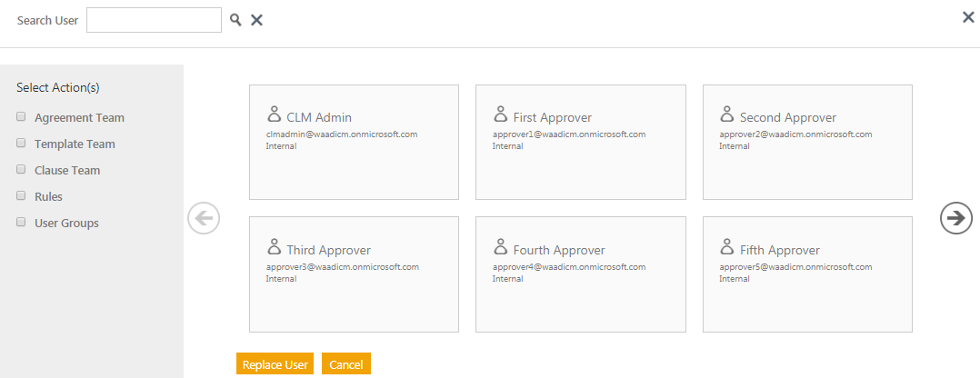This screenshot has width=980, height=378.
Task: Click the Cancel button
Action: click(345, 364)
